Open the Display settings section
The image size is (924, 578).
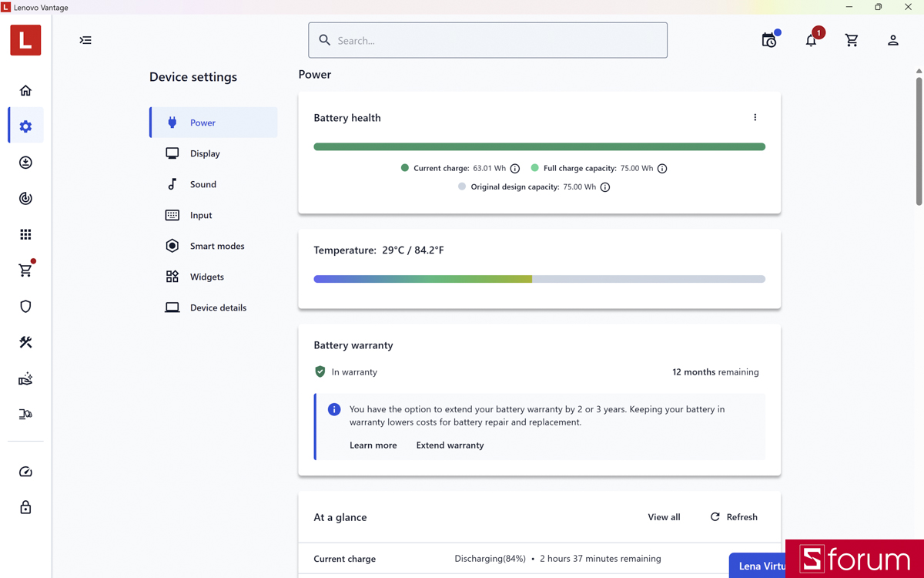[213, 153]
